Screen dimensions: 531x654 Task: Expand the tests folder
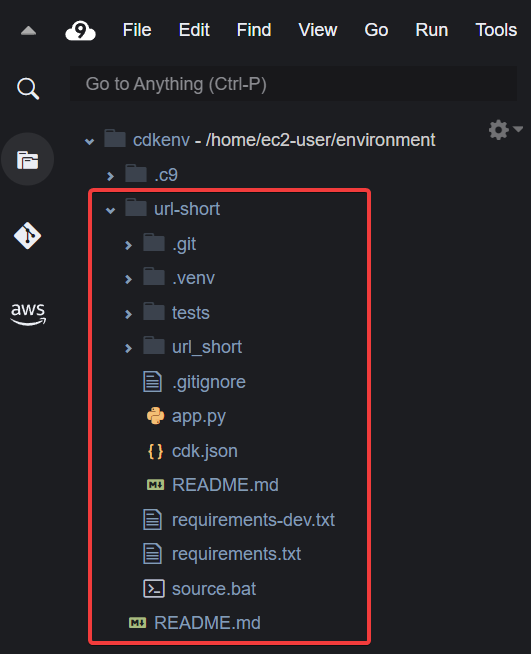tap(128, 314)
